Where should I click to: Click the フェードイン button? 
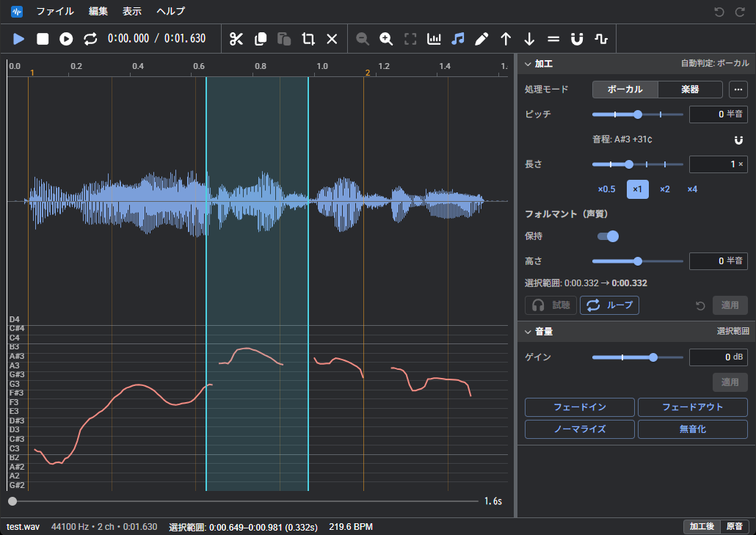[x=580, y=407]
